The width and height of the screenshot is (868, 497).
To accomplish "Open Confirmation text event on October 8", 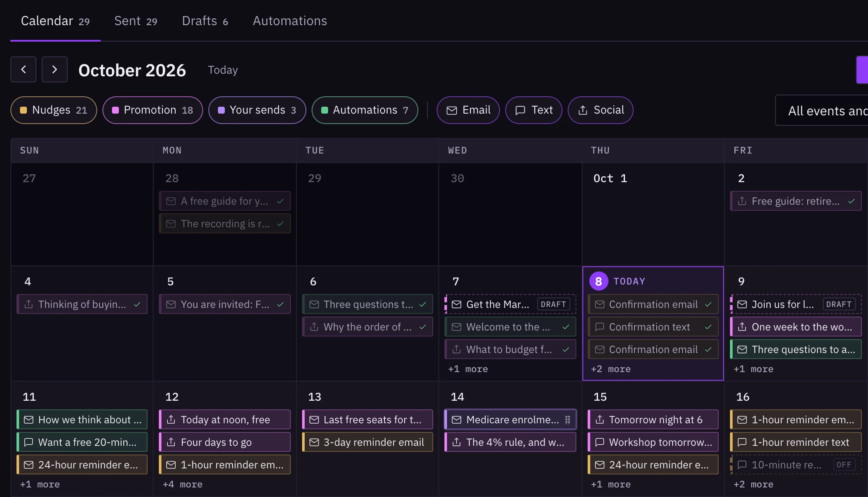I will (653, 327).
